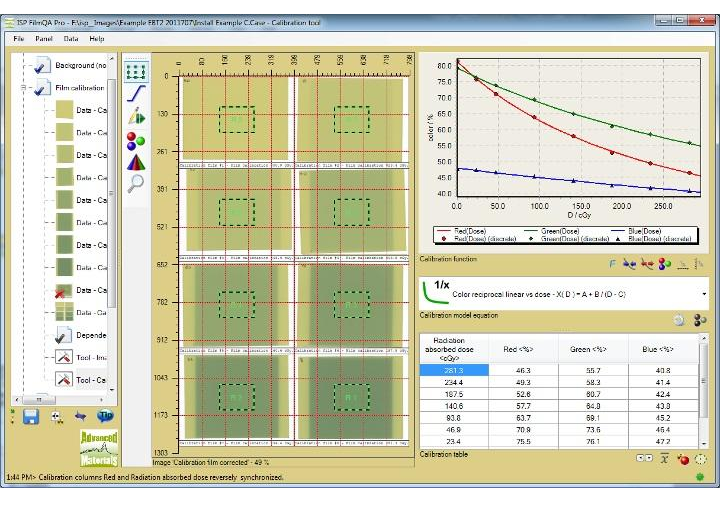720x520 pixels.
Task: Select the pencil flip-image tool icon
Action: click(x=136, y=116)
